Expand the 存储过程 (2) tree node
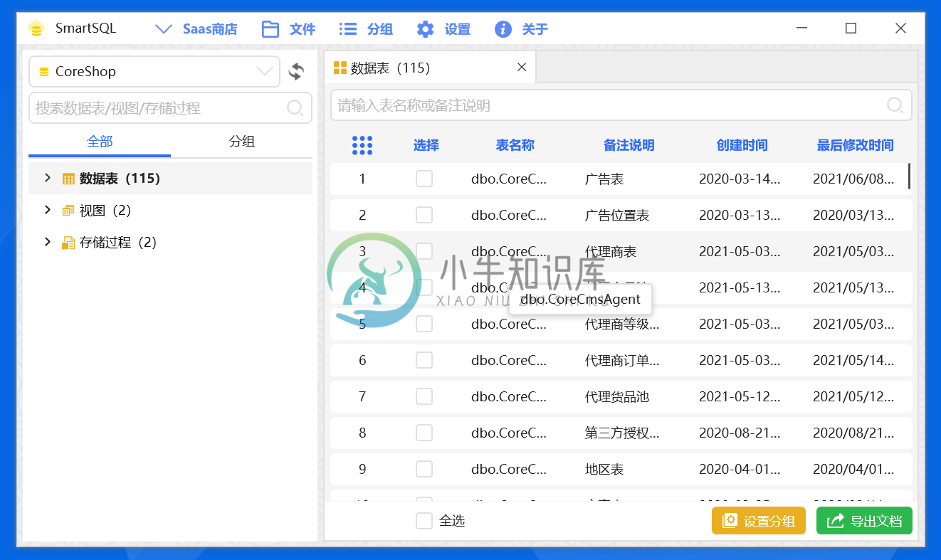 click(x=48, y=242)
